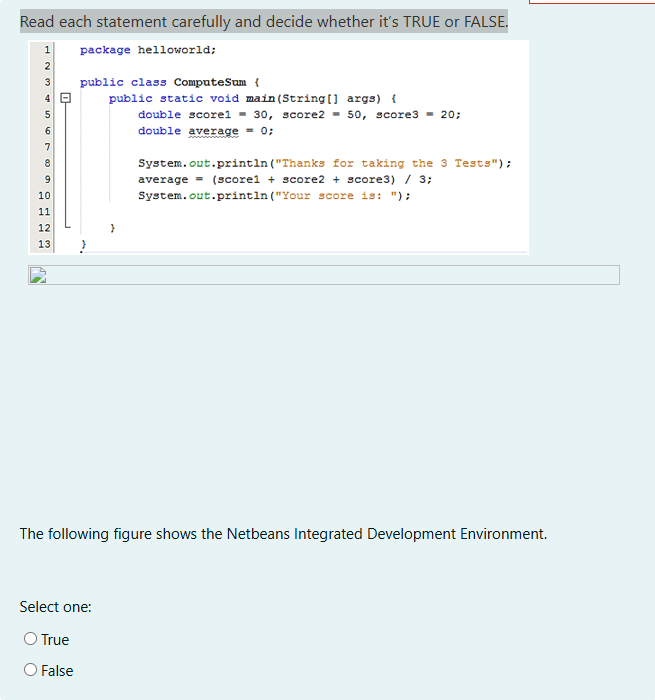The image size is (655, 700).
Task: Click the highlighted instruction heading text
Action: coord(264,21)
